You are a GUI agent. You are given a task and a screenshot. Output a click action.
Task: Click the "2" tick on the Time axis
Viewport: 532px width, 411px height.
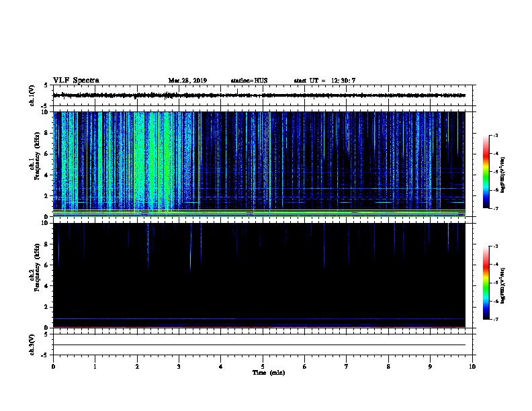[137, 366]
